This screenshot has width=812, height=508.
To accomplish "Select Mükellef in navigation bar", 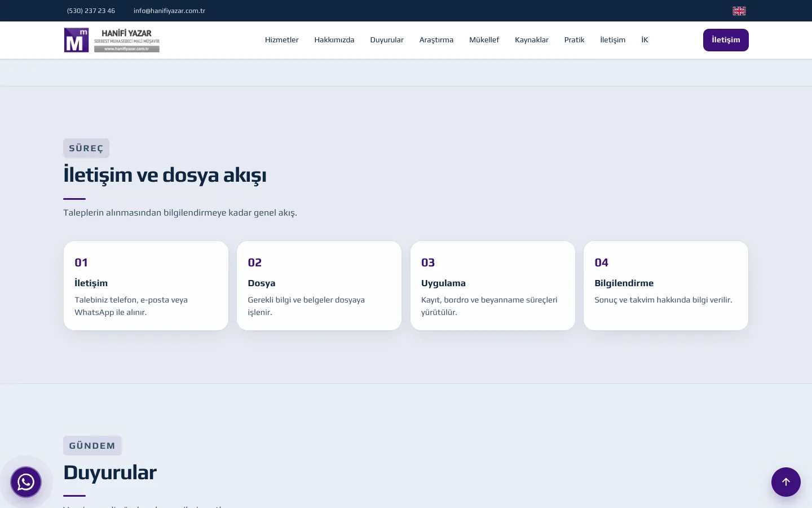I will (484, 40).
